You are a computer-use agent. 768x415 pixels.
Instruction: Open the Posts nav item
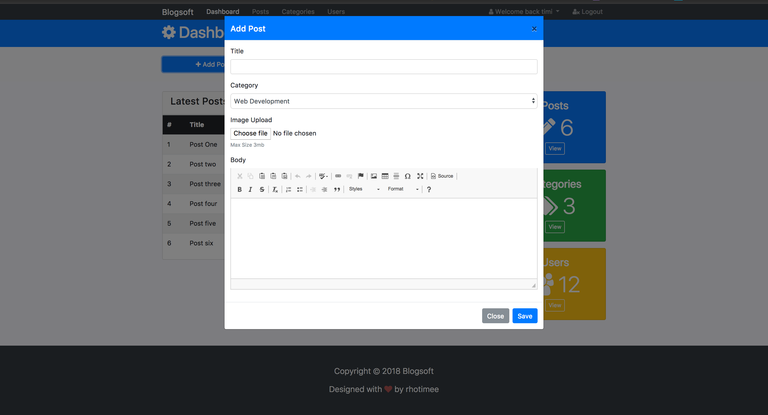260,12
